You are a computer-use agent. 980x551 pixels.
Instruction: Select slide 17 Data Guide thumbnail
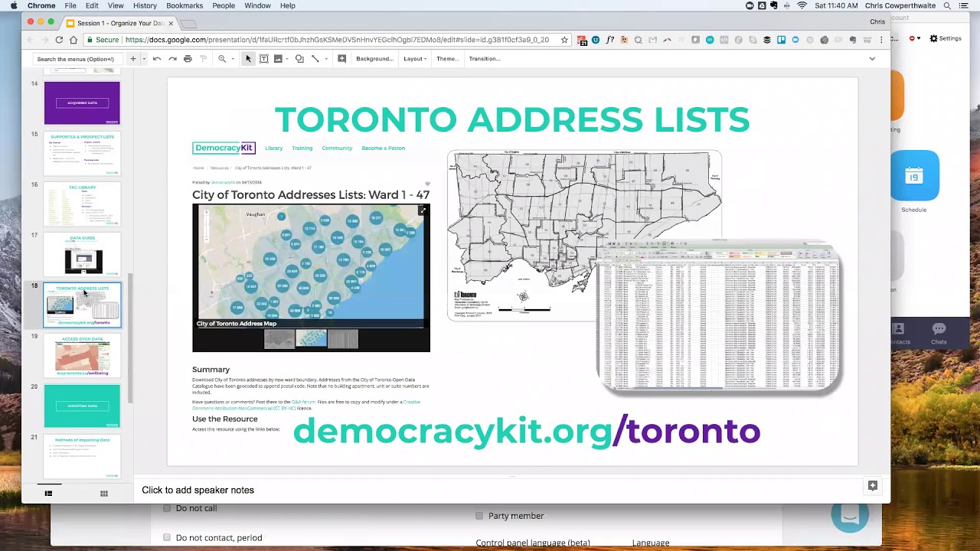tap(82, 254)
